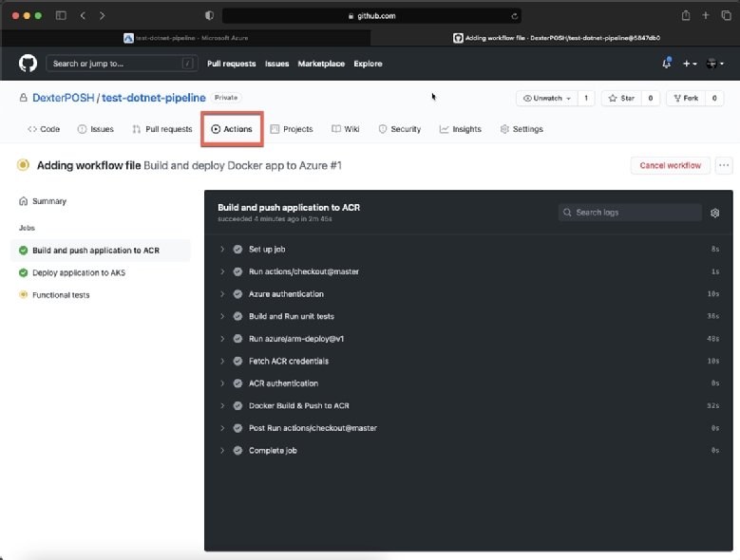
Task: Click the GitHub Octocat logo
Action: [x=28, y=64]
